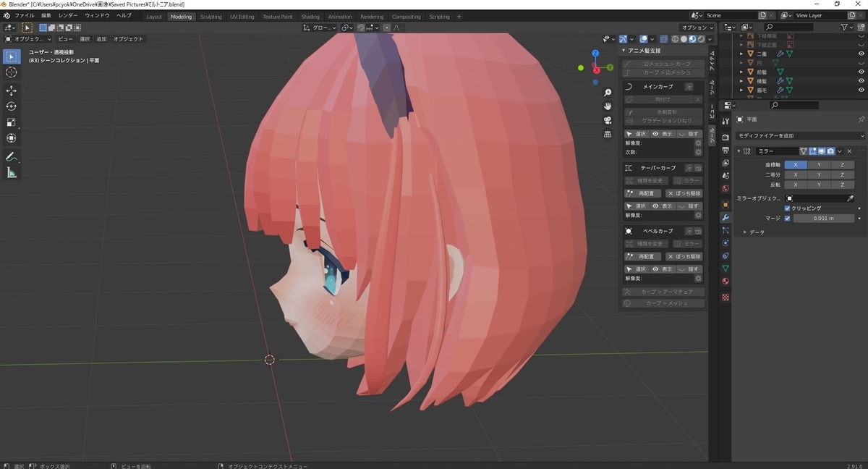Open the Texture properties checker icon

tap(726, 297)
